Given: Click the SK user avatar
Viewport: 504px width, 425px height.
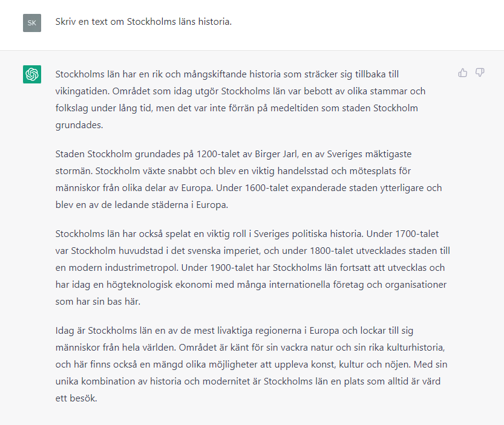Looking at the screenshot, I should tap(32, 22).
